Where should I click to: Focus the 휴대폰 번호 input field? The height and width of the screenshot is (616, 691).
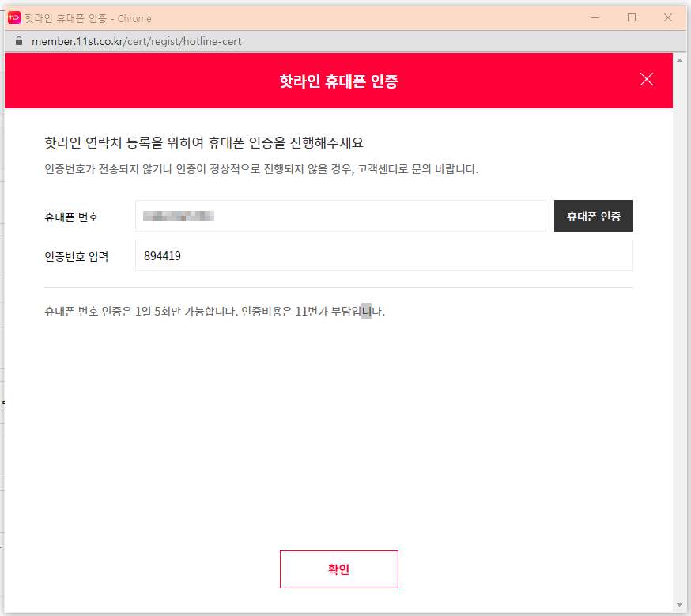tap(340, 216)
